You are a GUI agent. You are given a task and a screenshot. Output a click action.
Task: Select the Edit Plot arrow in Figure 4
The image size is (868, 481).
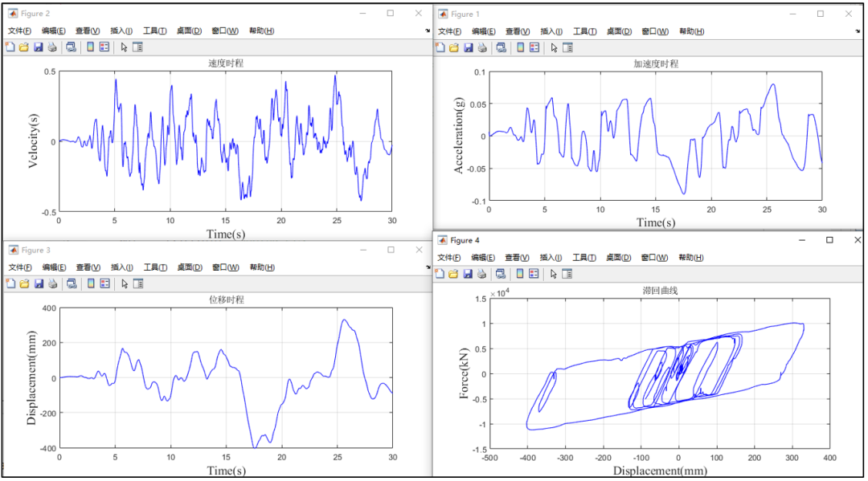coord(554,274)
